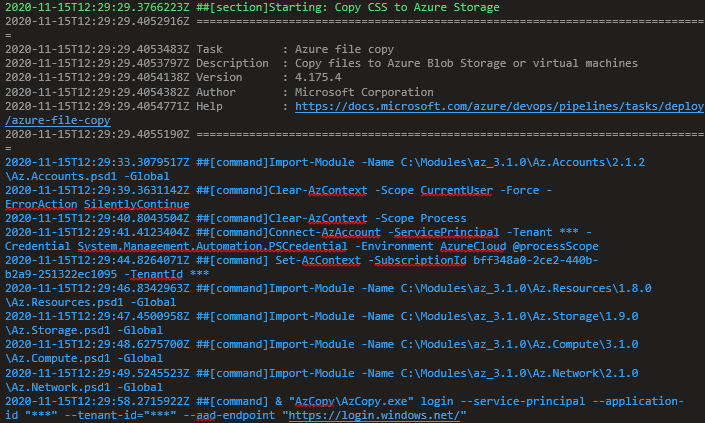The width and height of the screenshot is (705, 423).
Task: Click the Az.Resources\1.8.0 Import-Module command line
Action: pos(328,288)
